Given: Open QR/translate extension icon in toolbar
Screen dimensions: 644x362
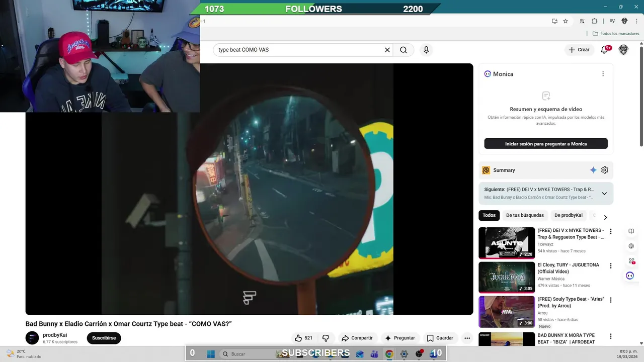Looking at the screenshot, I should click(582, 21).
